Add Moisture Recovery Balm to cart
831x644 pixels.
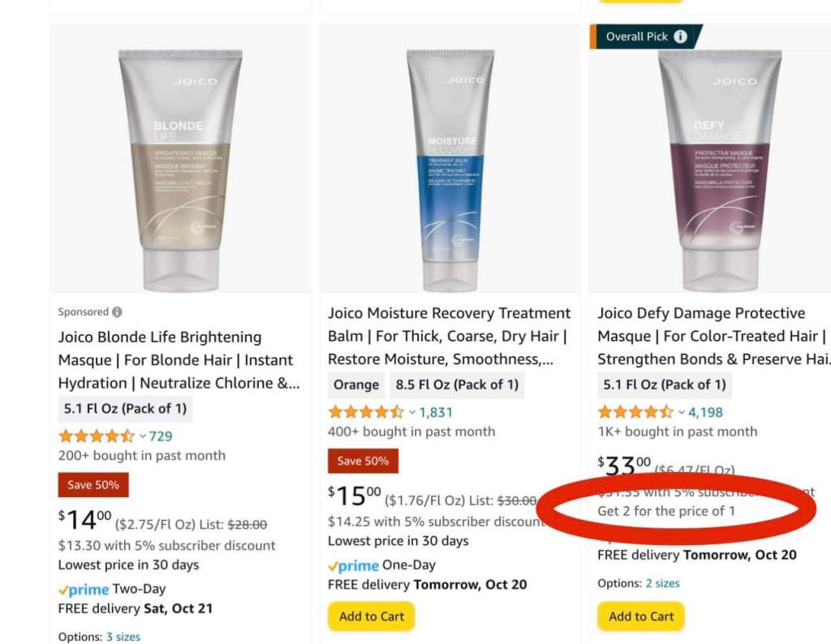tap(371, 616)
